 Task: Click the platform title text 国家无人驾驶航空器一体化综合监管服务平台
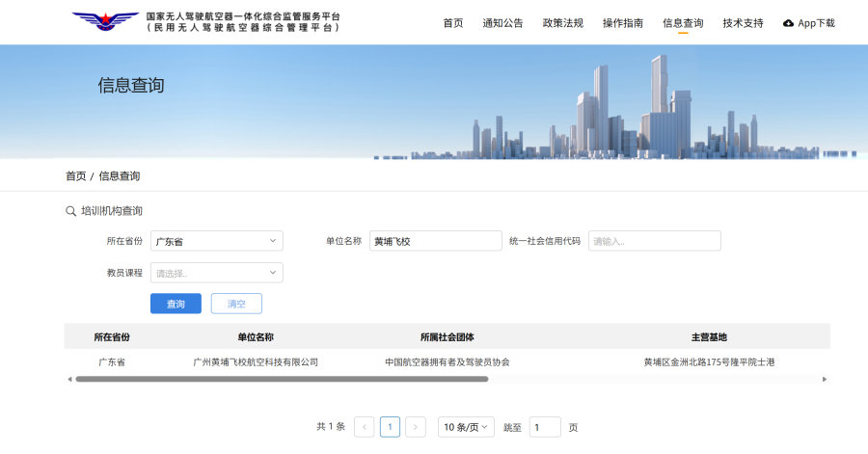coord(243,16)
